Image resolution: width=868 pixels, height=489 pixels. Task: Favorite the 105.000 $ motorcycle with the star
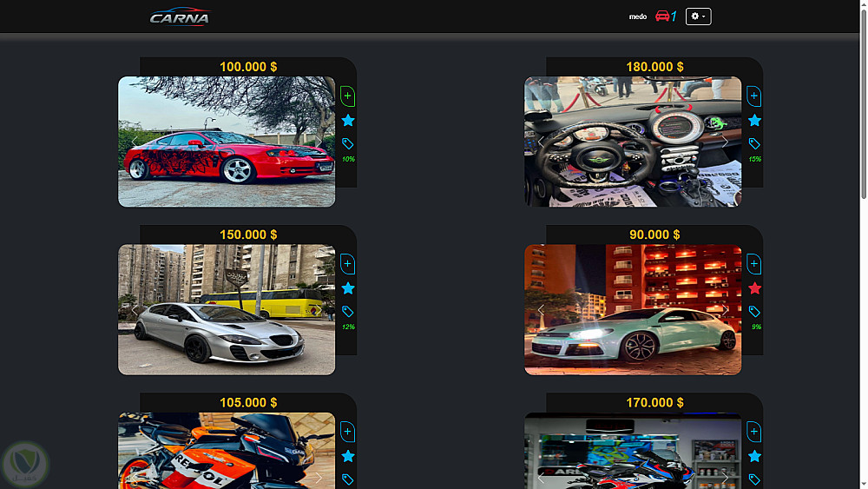point(348,456)
